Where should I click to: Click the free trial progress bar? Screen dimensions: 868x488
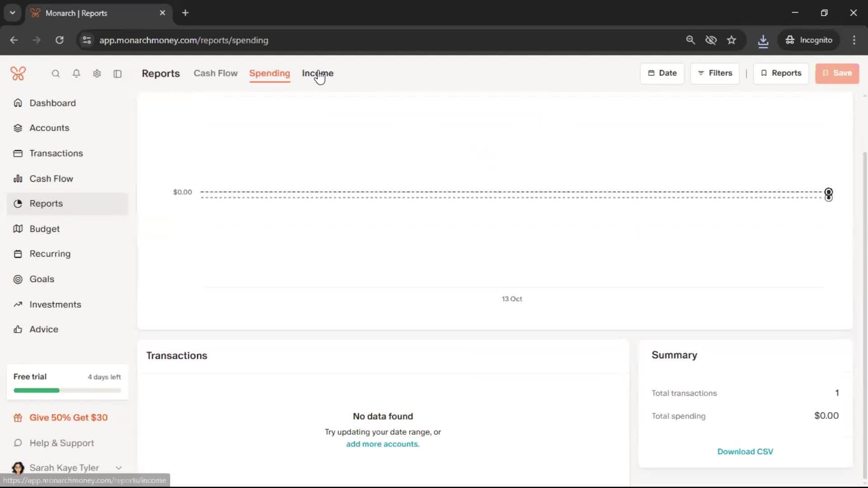[x=67, y=390]
